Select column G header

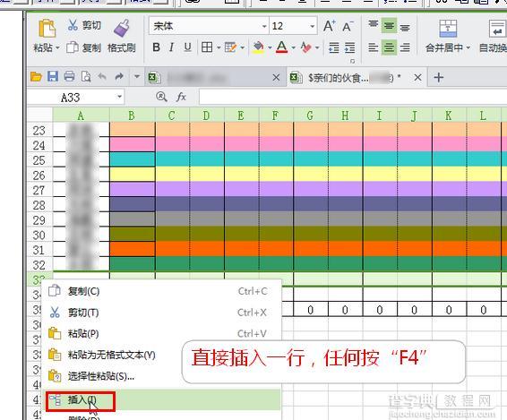tap(311, 116)
